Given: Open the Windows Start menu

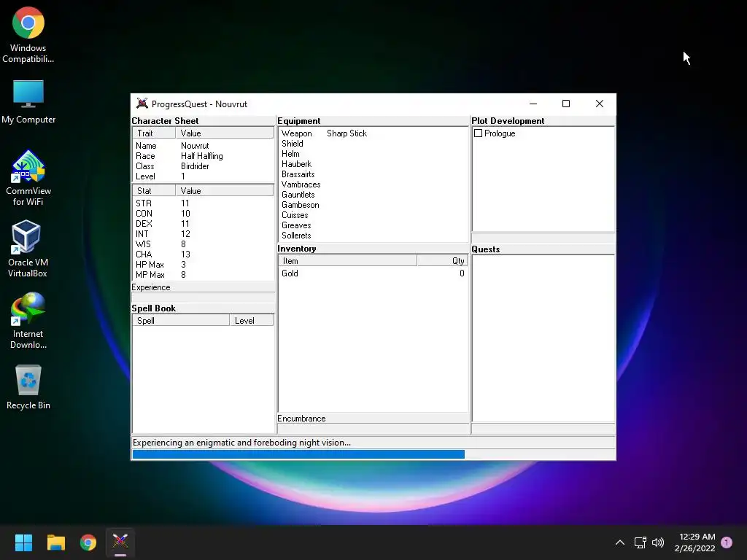Looking at the screenshot, I should 23,542.
